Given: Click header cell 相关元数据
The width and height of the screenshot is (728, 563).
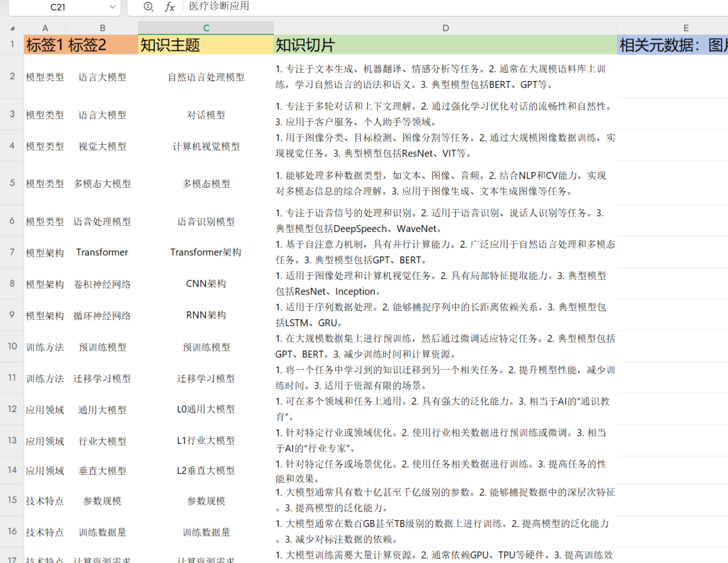Looking at the screenshot, I should (673, 44).
